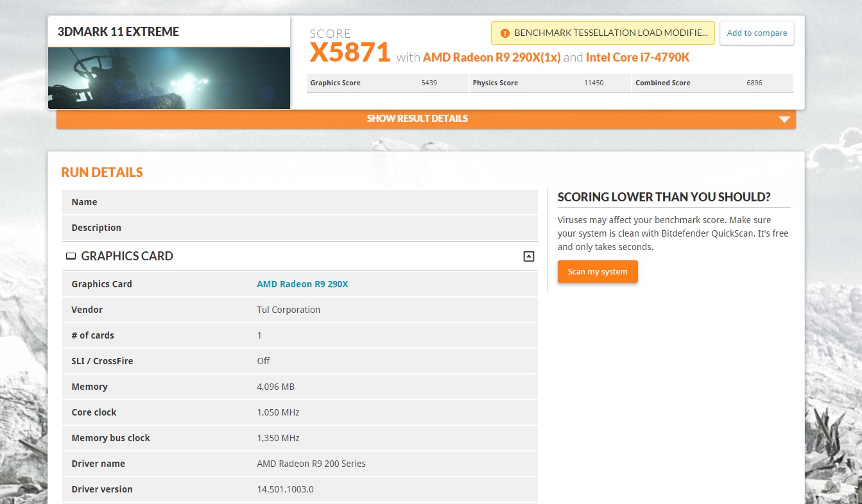
Task: Click the Name row in Run Details
Action: [300, 202]
